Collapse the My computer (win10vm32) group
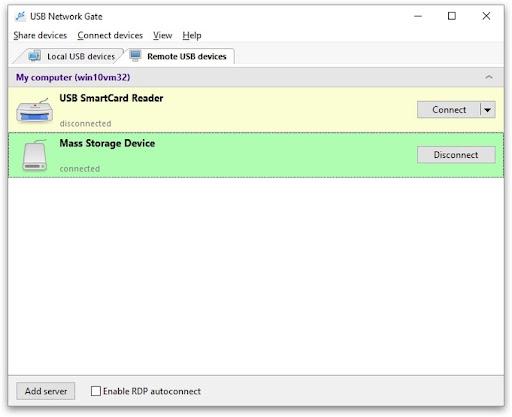The width and height of the screenshot is (512, 417). [489, 77]
